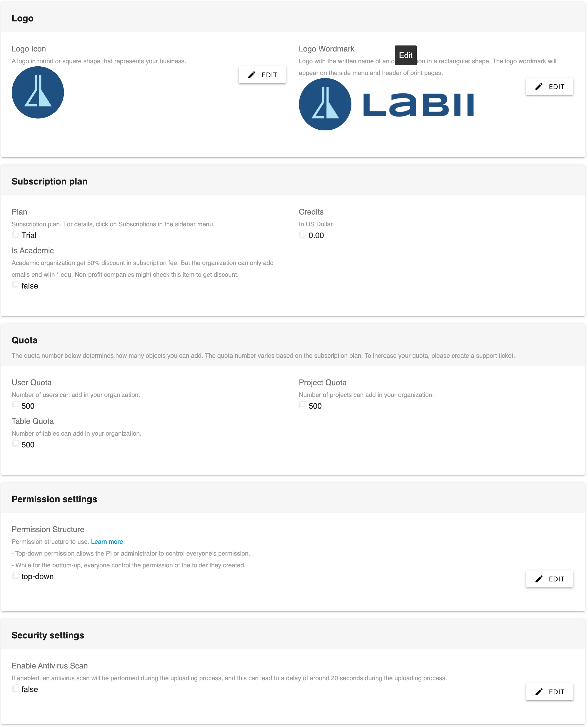Copy the Credits 0.00 value

[302, 234]
